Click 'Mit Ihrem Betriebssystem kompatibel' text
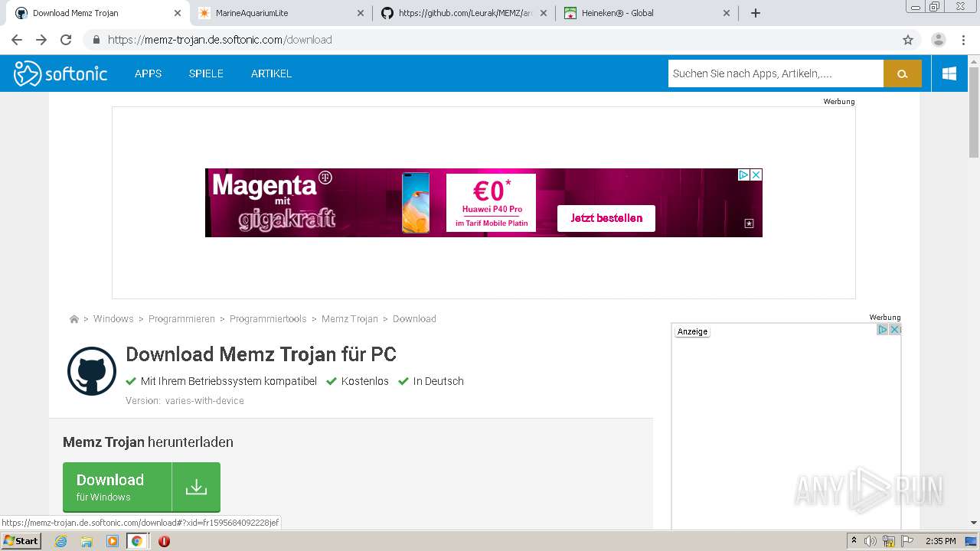 click(229, 381)
